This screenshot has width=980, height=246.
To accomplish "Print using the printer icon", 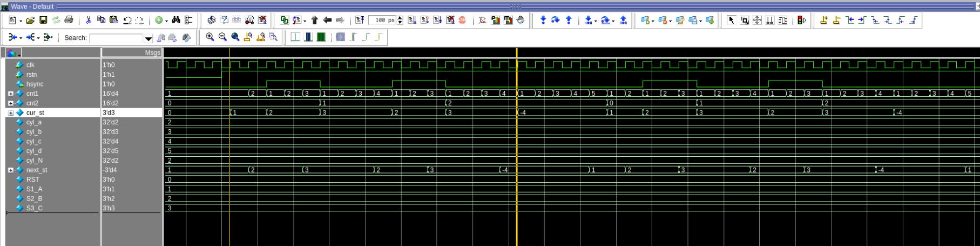I will (x=69, y=20).
